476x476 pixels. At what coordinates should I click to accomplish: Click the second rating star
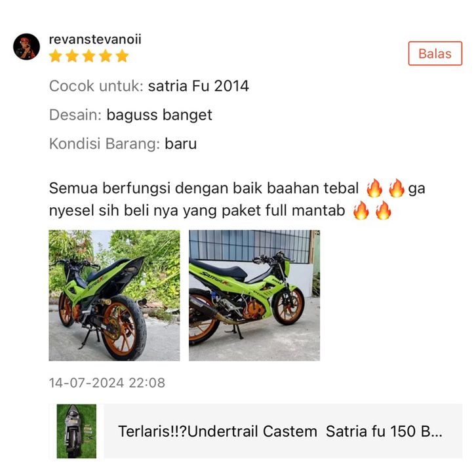[72, 56]
